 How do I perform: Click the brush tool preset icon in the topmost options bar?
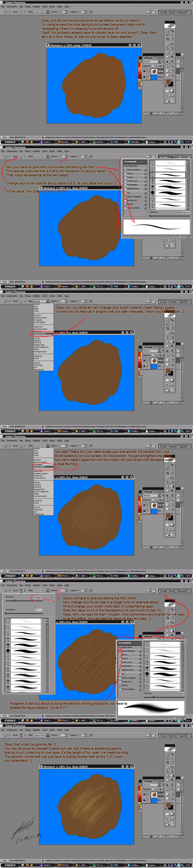(6, 12)
